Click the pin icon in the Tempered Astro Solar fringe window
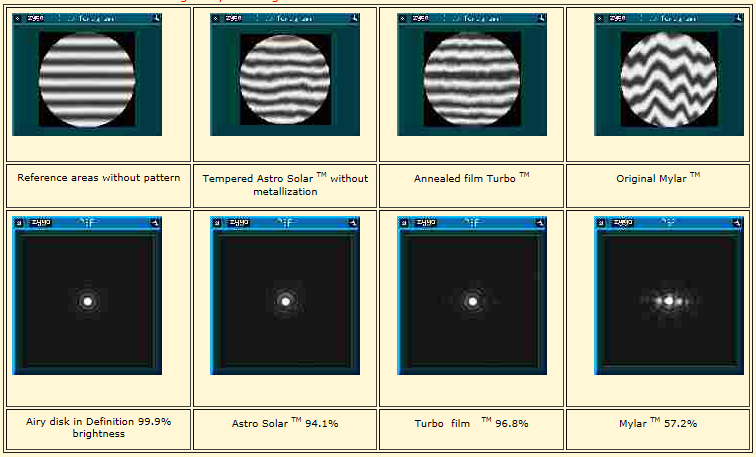 pos(355,18)
